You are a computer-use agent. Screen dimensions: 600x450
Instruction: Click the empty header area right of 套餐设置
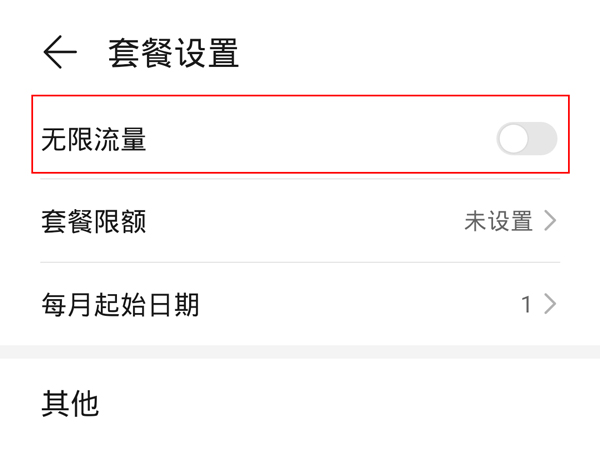pyautogui.click(x=420, y=52)
